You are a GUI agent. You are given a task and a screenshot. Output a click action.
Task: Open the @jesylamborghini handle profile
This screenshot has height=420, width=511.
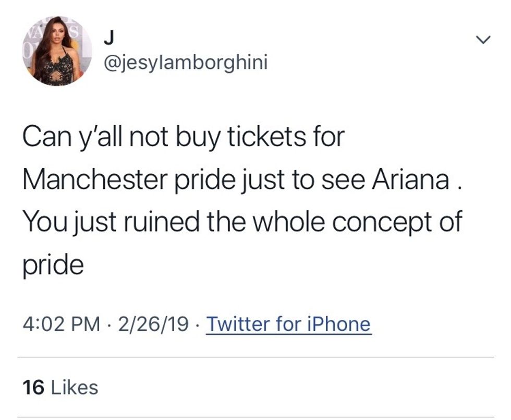pyautogui.click(x=186, y=64)
